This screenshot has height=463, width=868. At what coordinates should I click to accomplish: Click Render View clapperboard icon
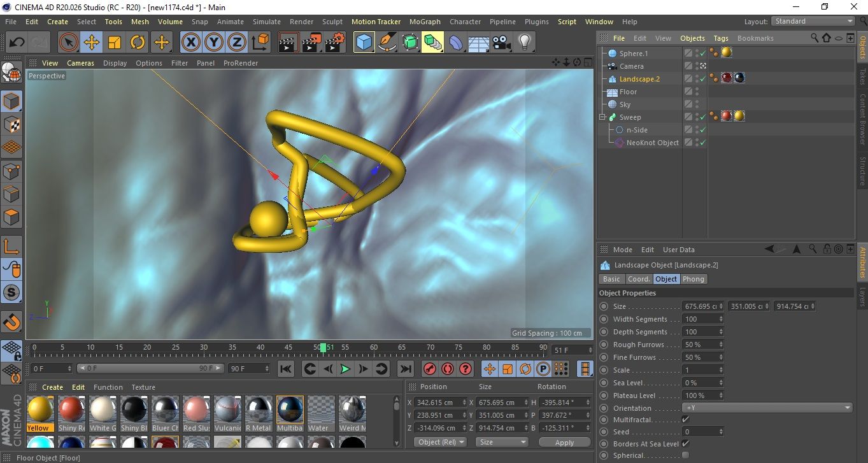point(288,43)
